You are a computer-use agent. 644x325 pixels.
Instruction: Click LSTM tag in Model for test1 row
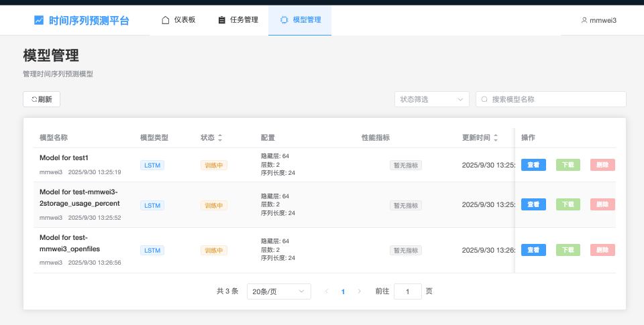tap(152, 166)
